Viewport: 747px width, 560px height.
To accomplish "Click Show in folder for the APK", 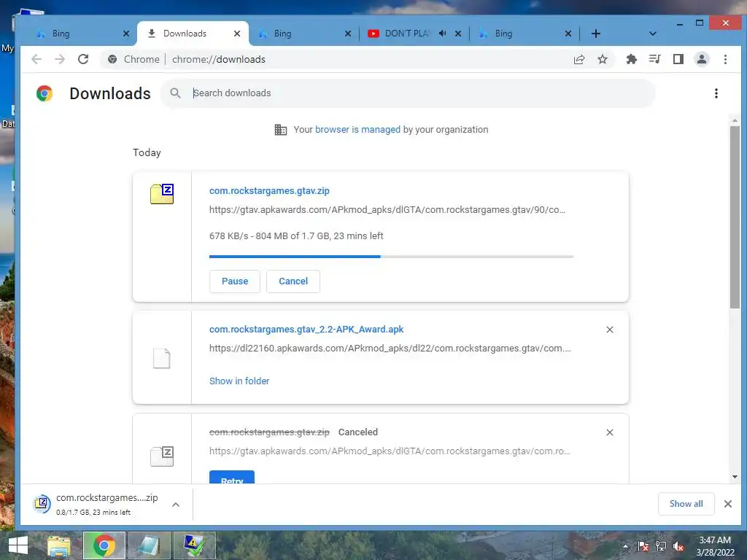I will click(239, 381).
